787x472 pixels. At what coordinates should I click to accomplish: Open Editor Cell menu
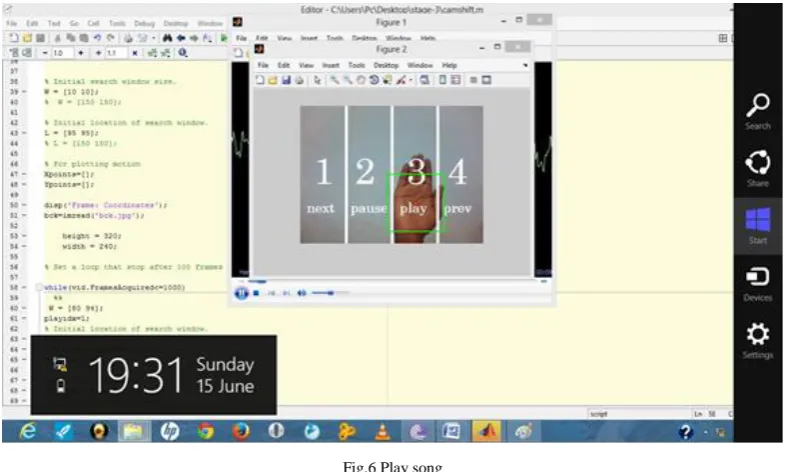[x=93, y=24]
